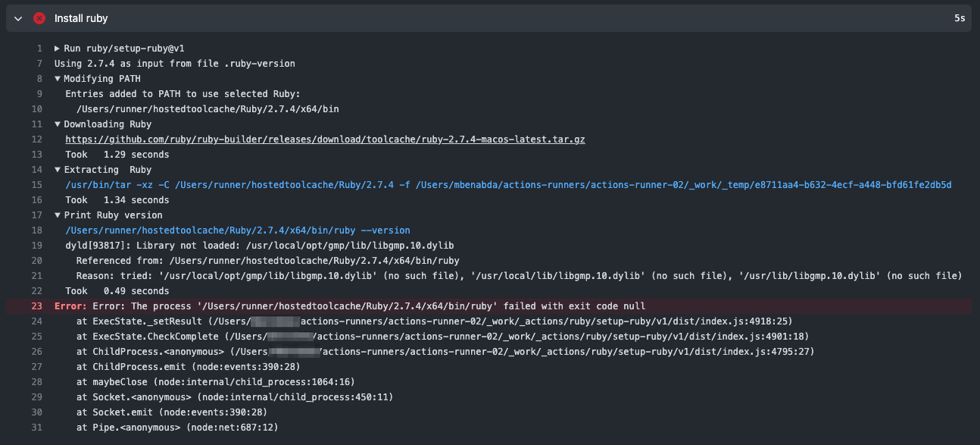
Task: Click the Error process failed line
Action: (x=350, y=306)
